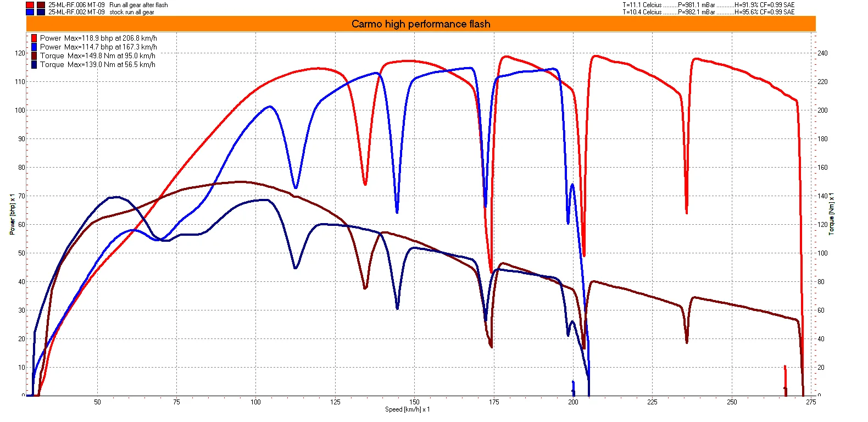
Task: Click the run name '25-ML-RF.002 MT-09'
Action: tap(76, 12)
